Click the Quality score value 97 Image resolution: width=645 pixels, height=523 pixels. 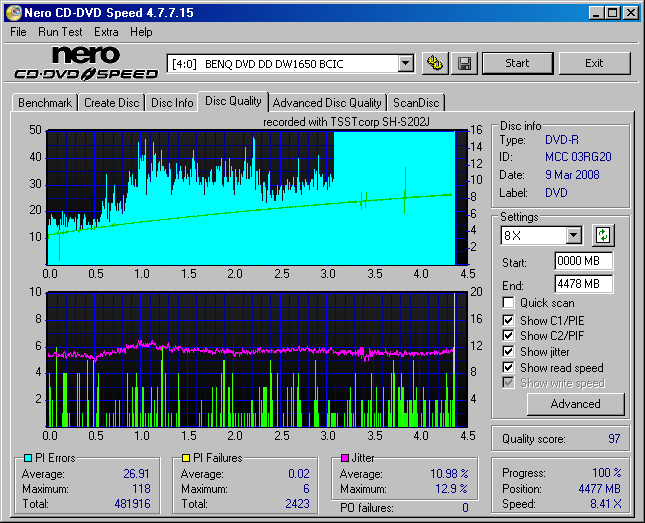click(x=614, y=439)
